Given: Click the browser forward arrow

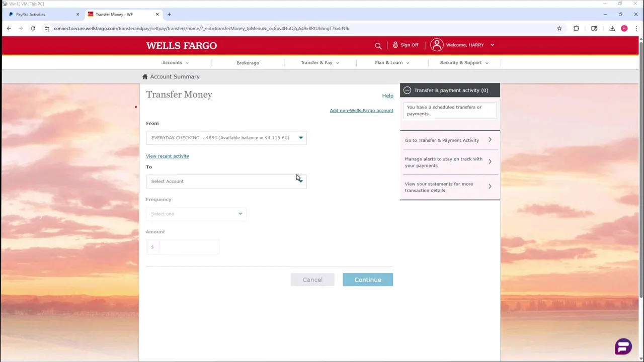Looking at the screenshot, I should pyautogui.click(x=21, y=28).
